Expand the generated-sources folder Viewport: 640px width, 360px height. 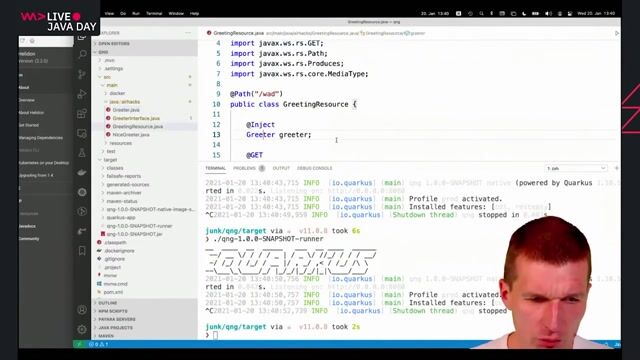click(x=127, y=184)
